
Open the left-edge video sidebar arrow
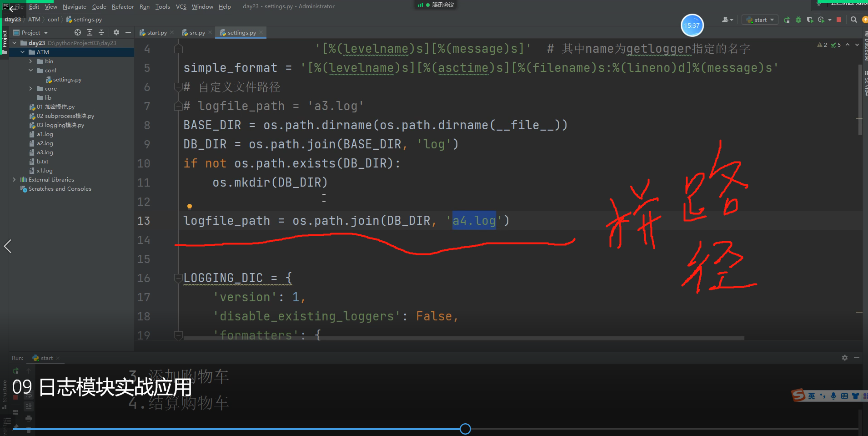coord(7,246)
